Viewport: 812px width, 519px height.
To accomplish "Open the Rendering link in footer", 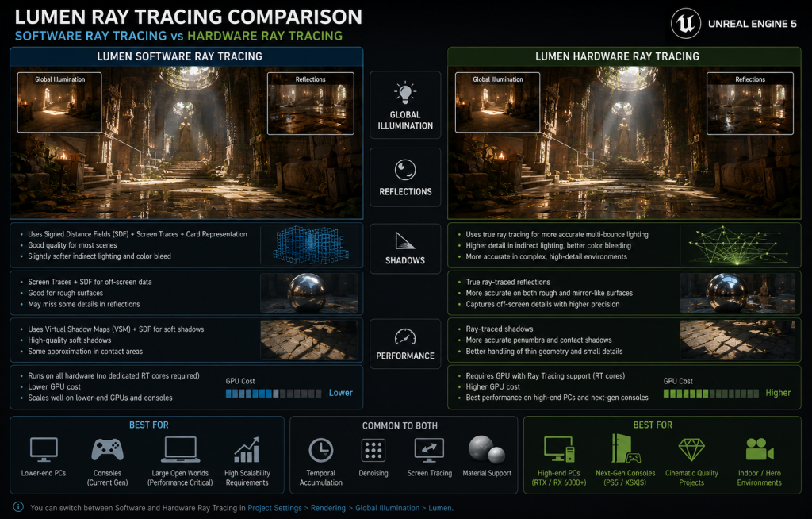I will [328, 508].
